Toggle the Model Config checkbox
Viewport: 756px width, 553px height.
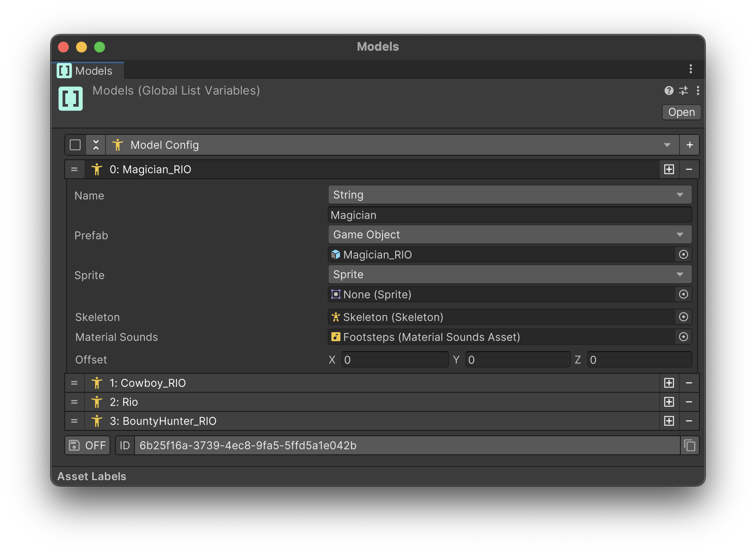coord(75,145)
